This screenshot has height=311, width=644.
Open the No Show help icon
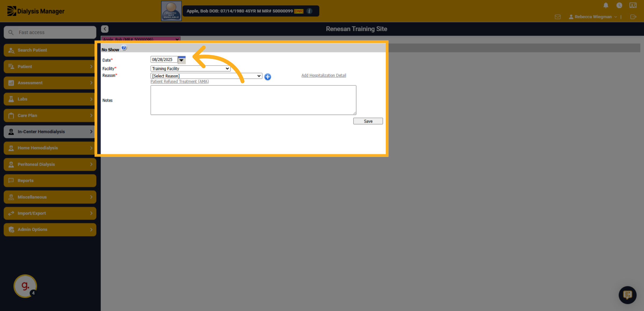click(x=124, y=48)
